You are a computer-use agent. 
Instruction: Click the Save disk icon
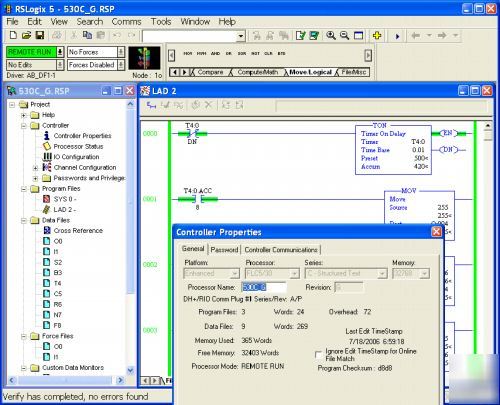coord(40,35)
